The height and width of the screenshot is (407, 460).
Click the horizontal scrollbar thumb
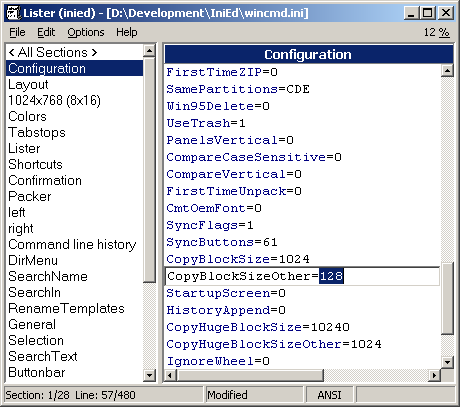250,375
